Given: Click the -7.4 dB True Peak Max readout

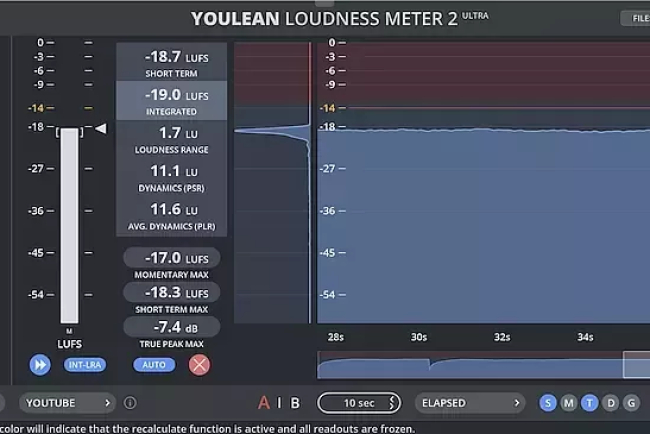Looking at the screenshot, I should pos(172,327).
